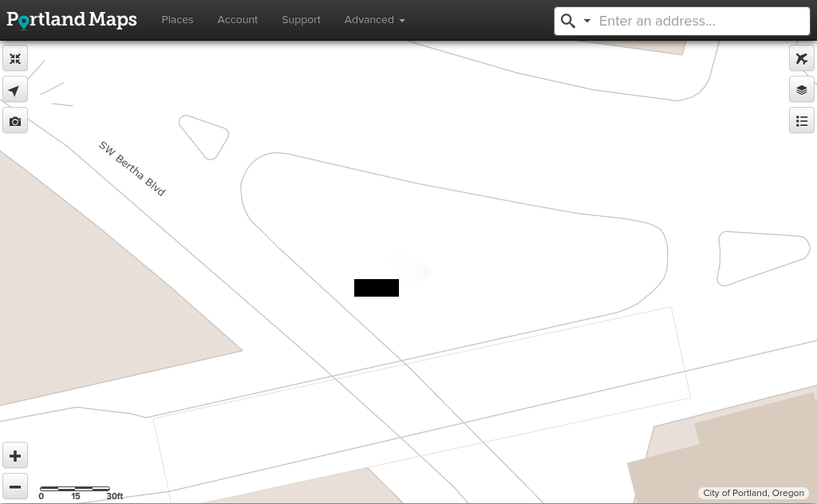Zoom out with the minus button
Screen dimensions: 817x504
15,486
